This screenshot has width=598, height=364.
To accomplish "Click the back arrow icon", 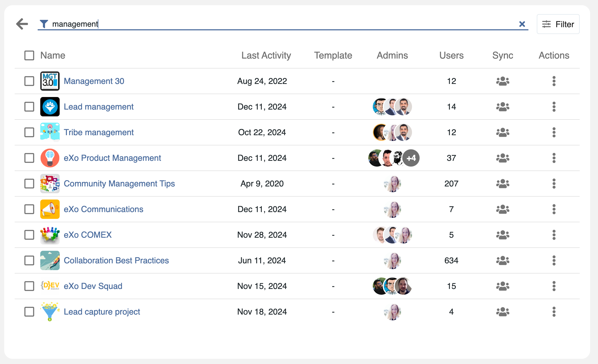I will pos(22,24).
